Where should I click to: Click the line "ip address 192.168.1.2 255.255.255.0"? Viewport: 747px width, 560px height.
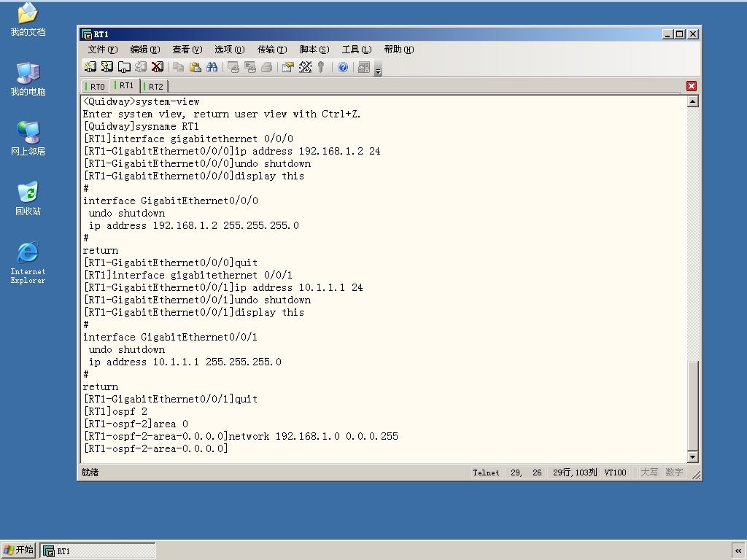(x=194, y=225)
